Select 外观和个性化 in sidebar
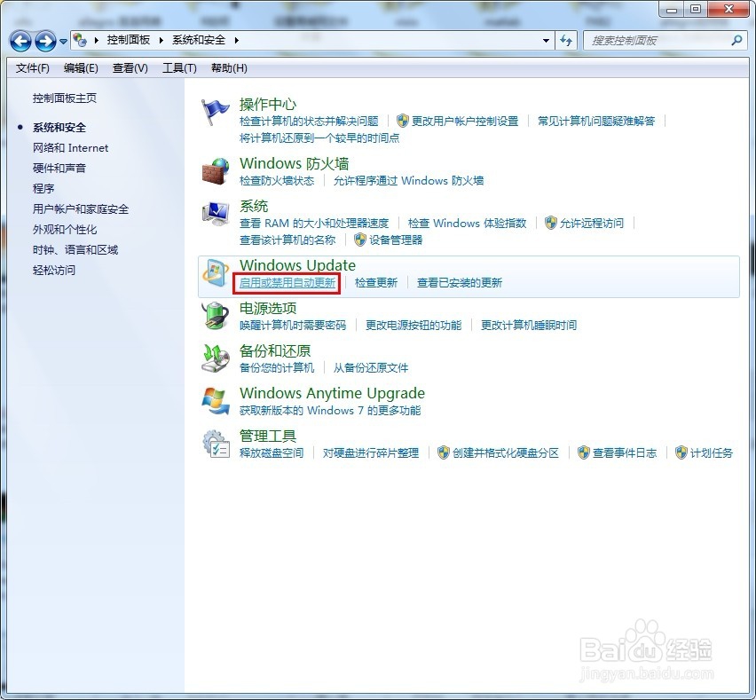756x700 pixels. point(65,230)
